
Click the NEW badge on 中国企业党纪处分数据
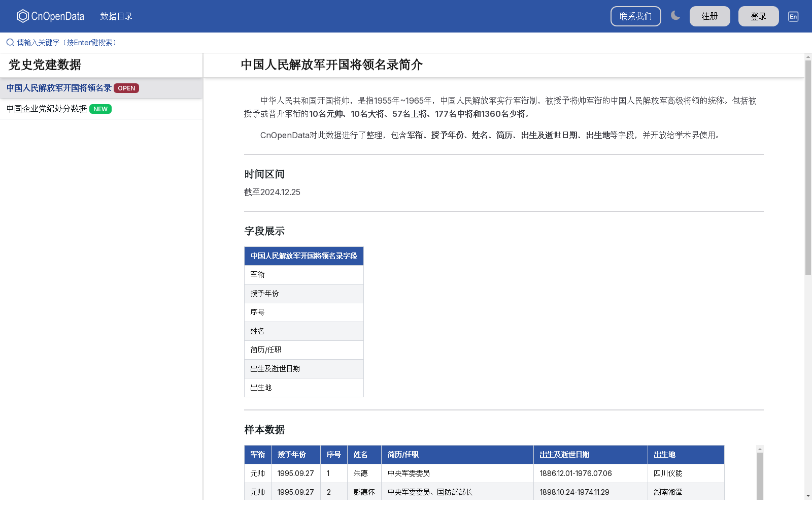100,109
